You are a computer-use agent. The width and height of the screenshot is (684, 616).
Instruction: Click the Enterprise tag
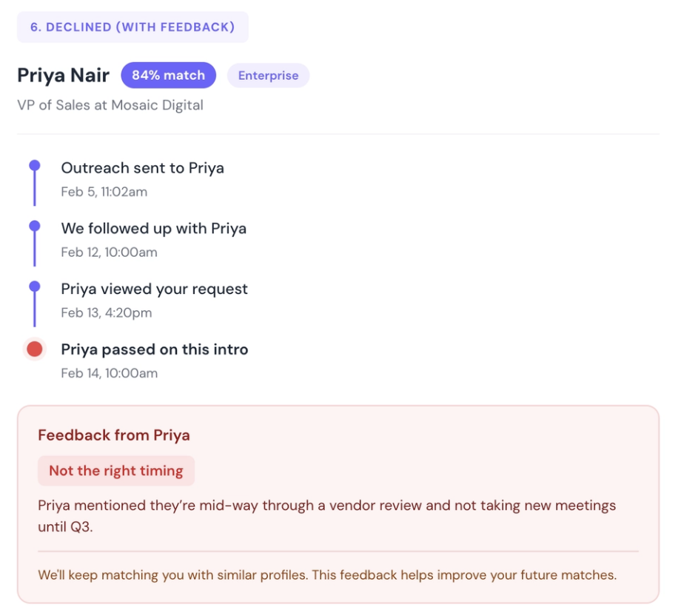point(268,76)
